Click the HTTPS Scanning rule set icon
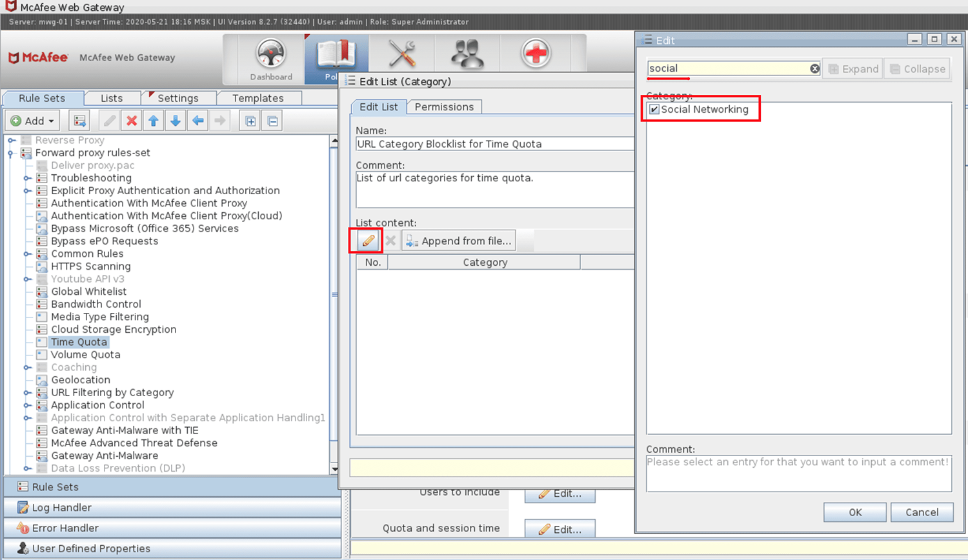This screenshot has height=560, width=968. pos(42,266)
